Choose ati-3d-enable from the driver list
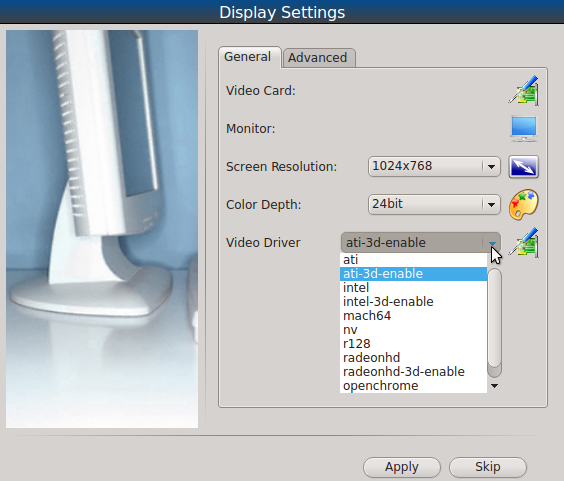The width and height of the screenshot is (564, 481). [x=413, y=274]
